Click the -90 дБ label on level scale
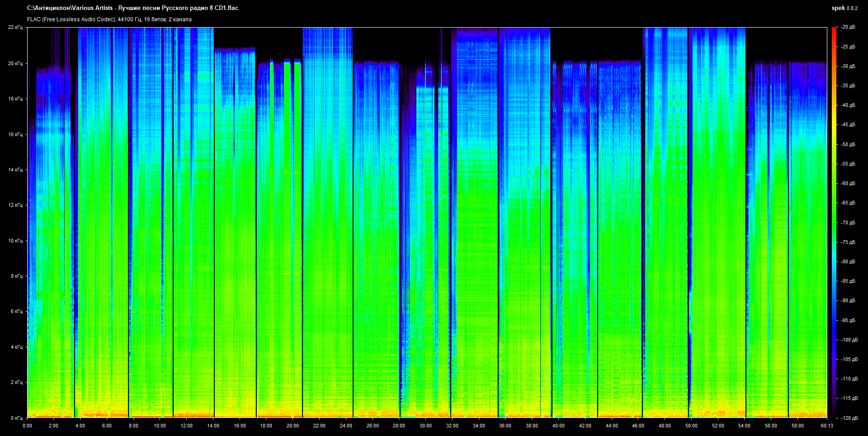This screenshot has width=868, height=436. 848,301
